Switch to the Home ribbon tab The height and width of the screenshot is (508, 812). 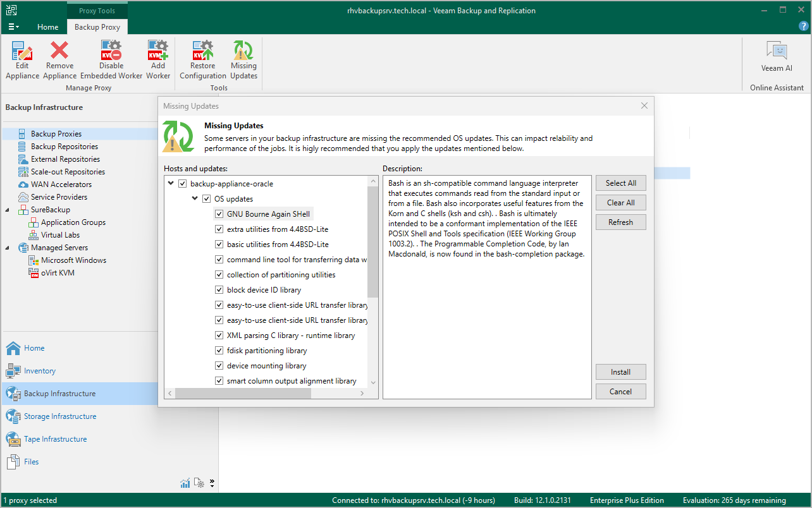pyautogui.click(x=47, y=27)
